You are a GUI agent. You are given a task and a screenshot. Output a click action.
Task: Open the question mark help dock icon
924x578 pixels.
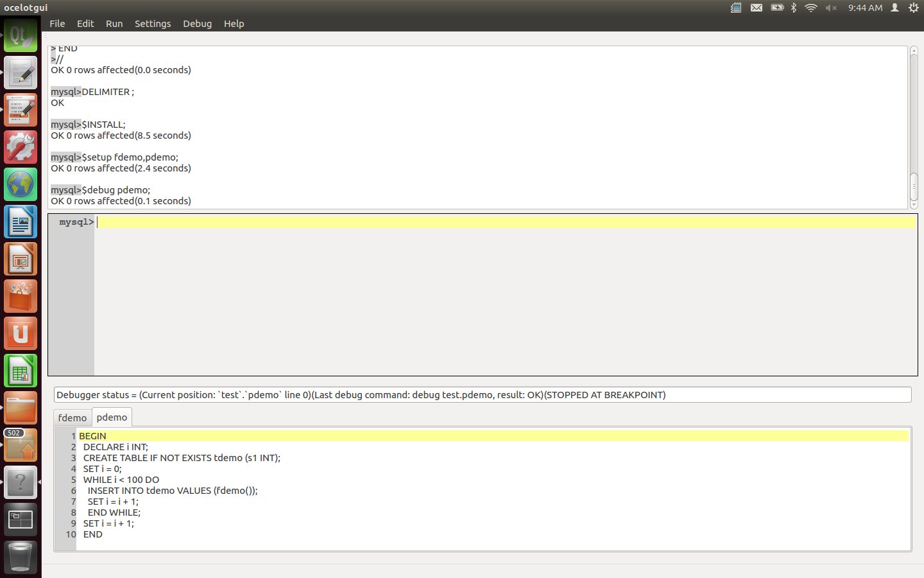[x=21, y=482]
